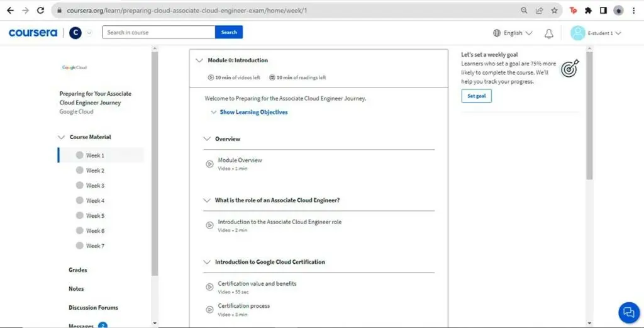Click the Week 1 status circle
Image resolution: width=644 pixels, height=328 pixels.
[80, 156]
